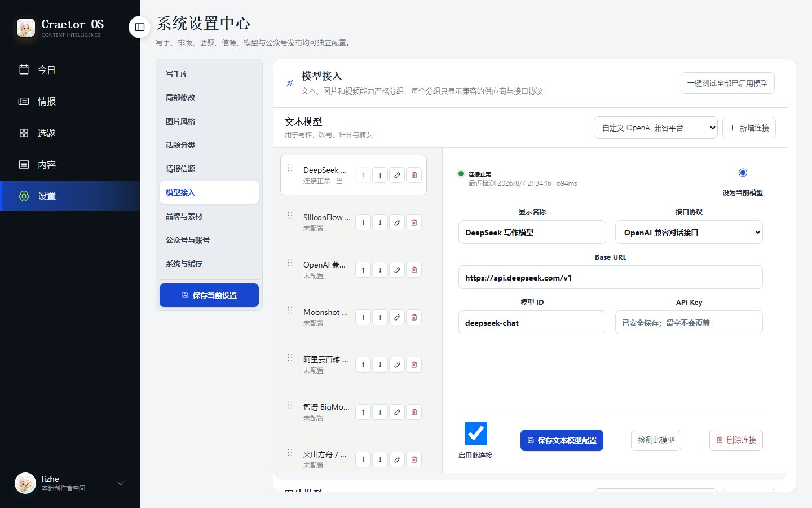Click drag handle of Moonshot row
The image size is (812, 508).
coord(290,310)
